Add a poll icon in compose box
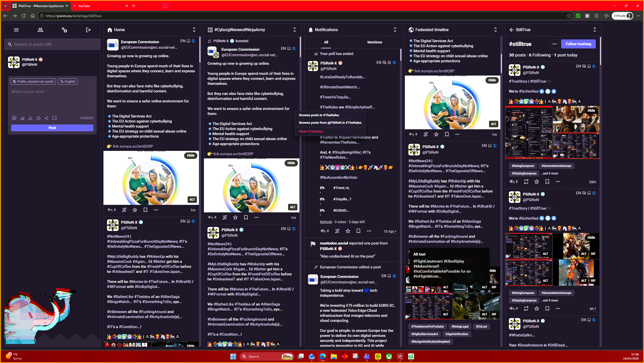Image resolution: width=644 pixels, height=363 pixels. click(x=22, y=118)
